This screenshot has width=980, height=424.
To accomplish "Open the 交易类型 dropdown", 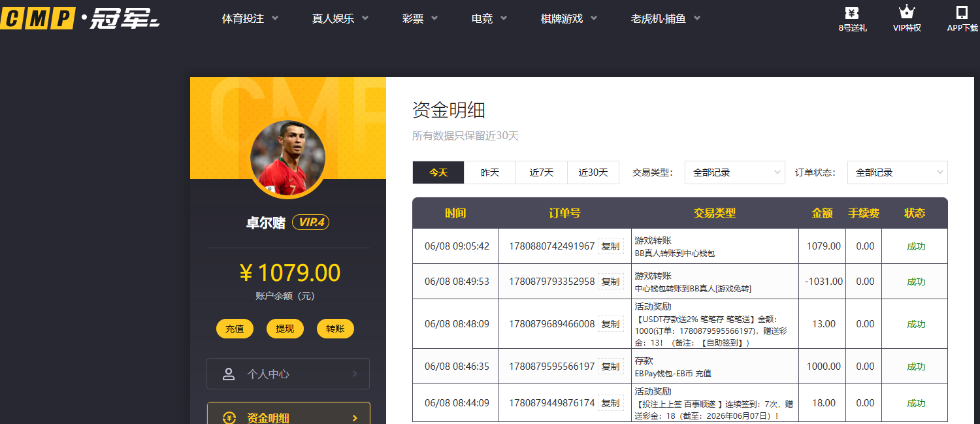I will click(735, 172).
